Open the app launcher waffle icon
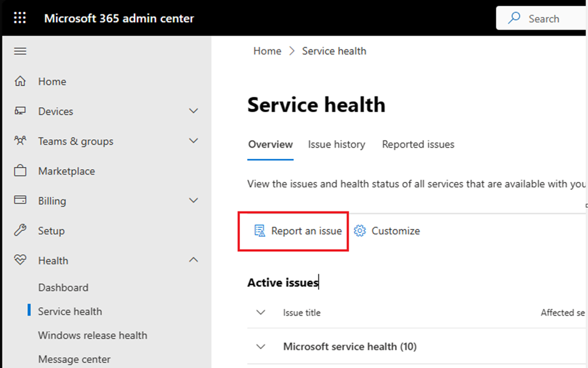Image resolution: width=588 pixels, height=368 pixels. tap(20, 18)
